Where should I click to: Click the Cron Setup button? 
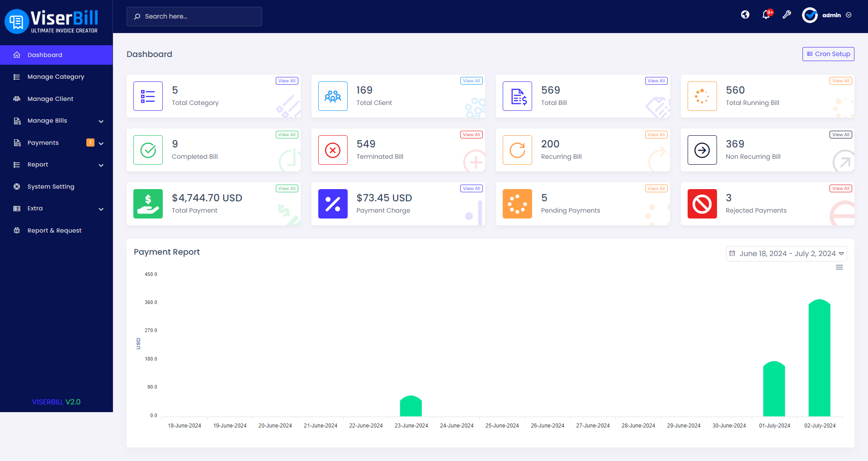coord(828,54)
